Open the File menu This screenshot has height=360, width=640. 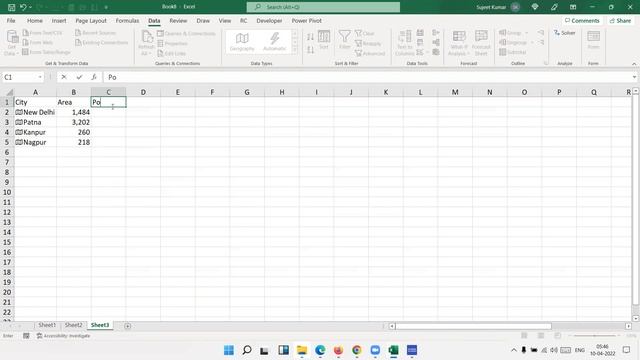11,20
